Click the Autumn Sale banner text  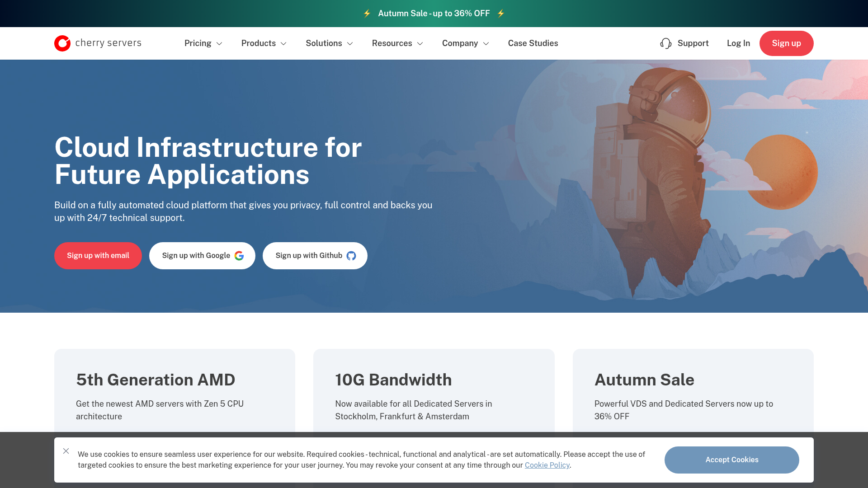[x=434, y=14]
